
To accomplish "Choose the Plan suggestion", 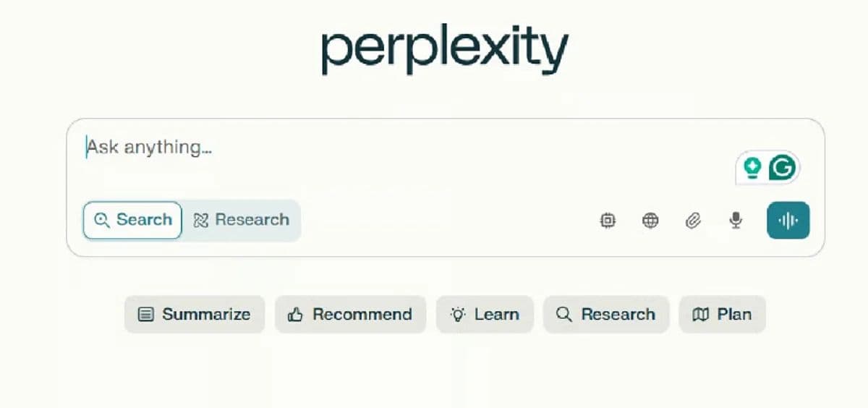I will pyautogui.click(x=722, y=315).
